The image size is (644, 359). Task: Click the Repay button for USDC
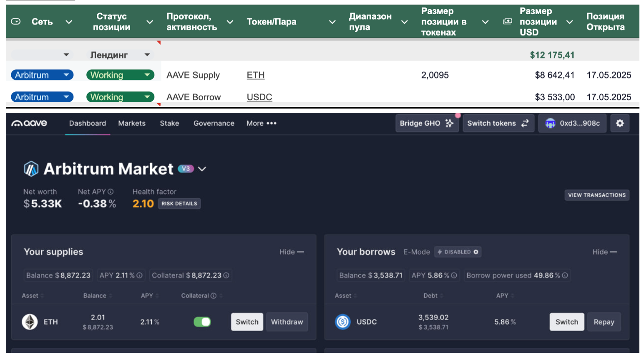[604, 322]
